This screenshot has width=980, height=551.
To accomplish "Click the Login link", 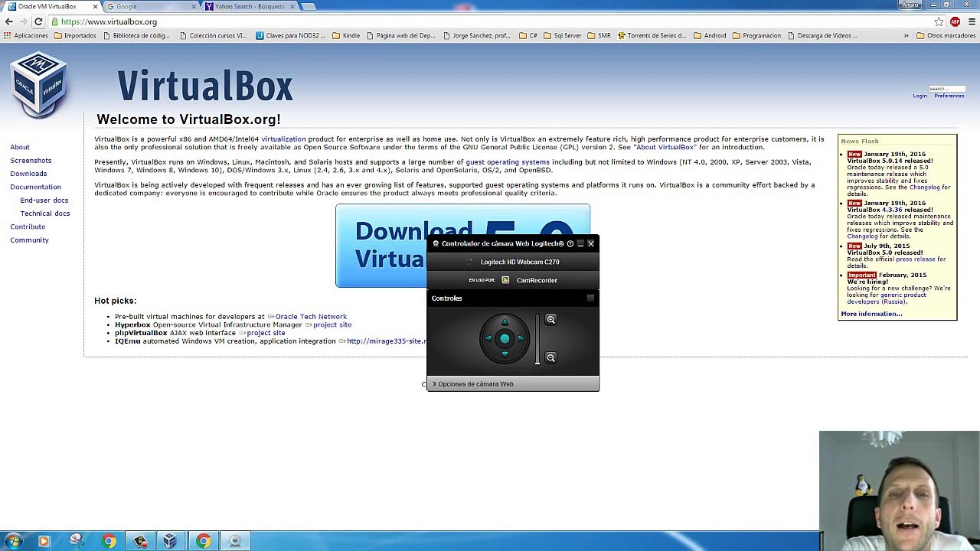I will pos(920,96).
